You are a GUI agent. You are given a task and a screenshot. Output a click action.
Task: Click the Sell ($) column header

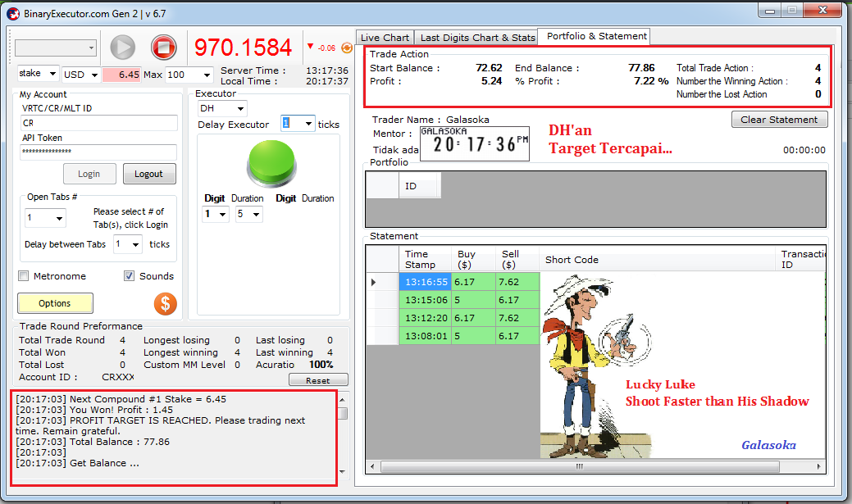pyautogui.click(x=517, y=259)
